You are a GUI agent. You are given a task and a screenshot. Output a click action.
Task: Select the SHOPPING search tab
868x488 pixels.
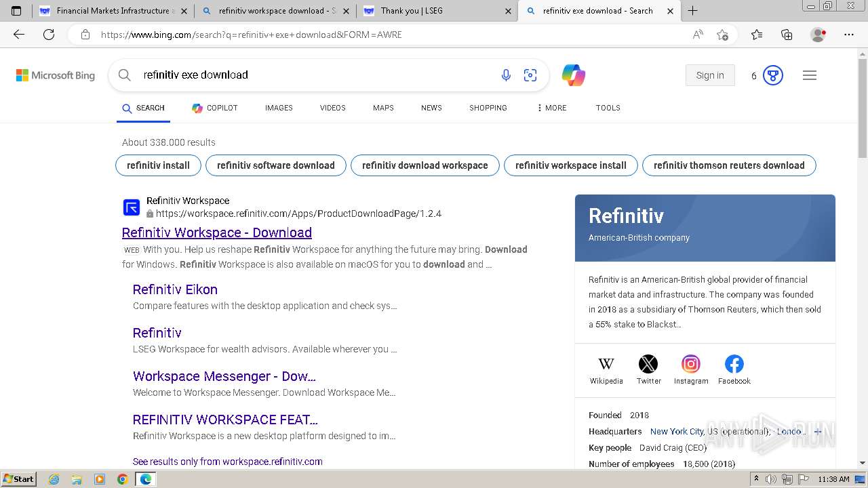tap(488, 108)
